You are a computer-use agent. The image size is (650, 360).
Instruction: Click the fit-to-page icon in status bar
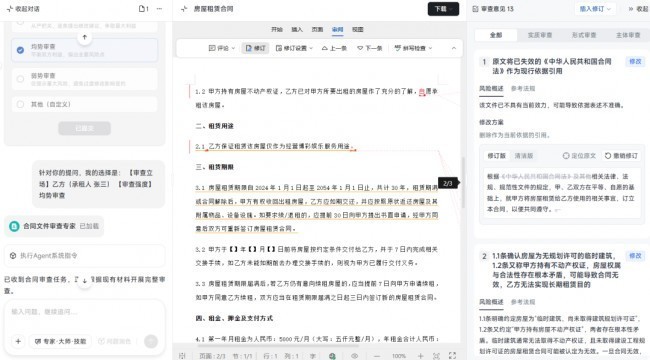[x=436, y=356]
